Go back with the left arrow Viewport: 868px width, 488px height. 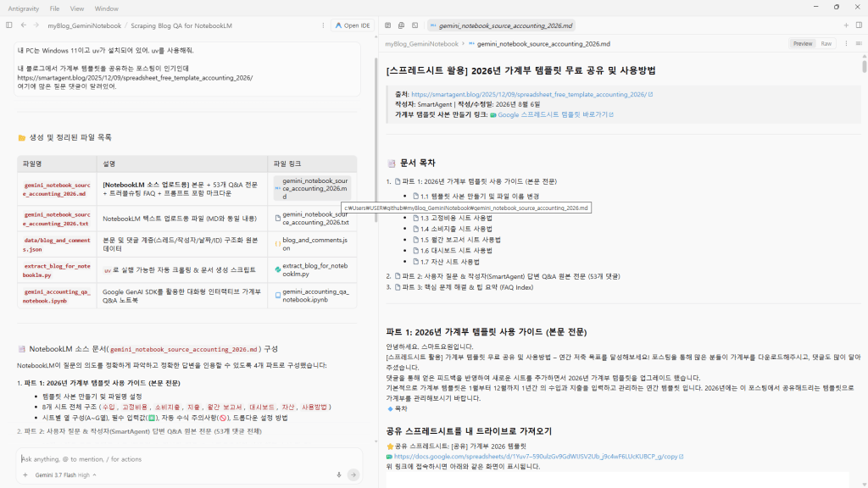23,25
